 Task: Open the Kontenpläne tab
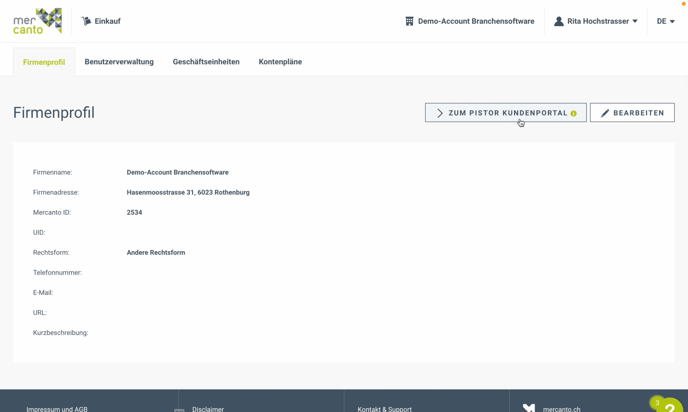280,62
